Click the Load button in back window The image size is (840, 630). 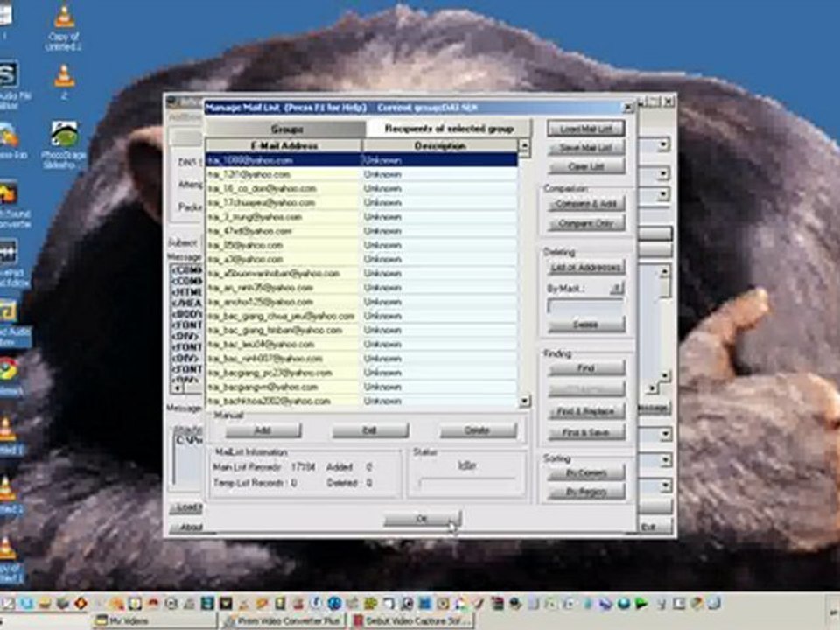(187, 507)
